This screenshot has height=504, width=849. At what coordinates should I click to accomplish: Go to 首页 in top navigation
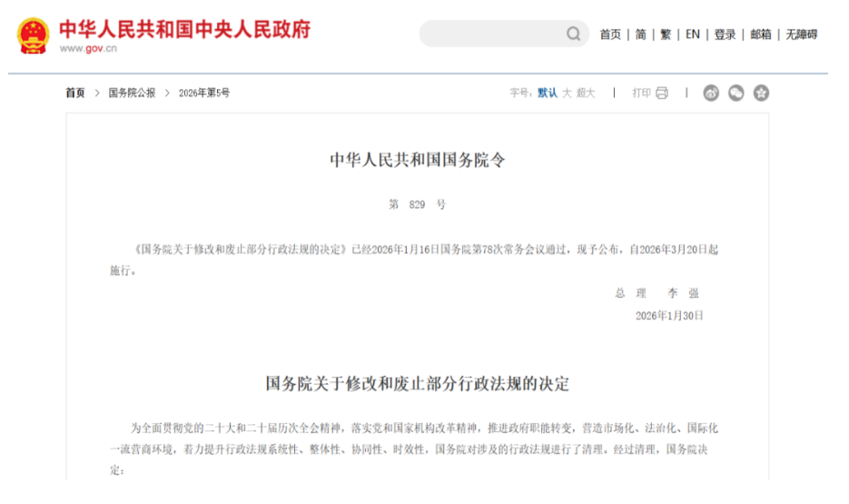(610, 35)
